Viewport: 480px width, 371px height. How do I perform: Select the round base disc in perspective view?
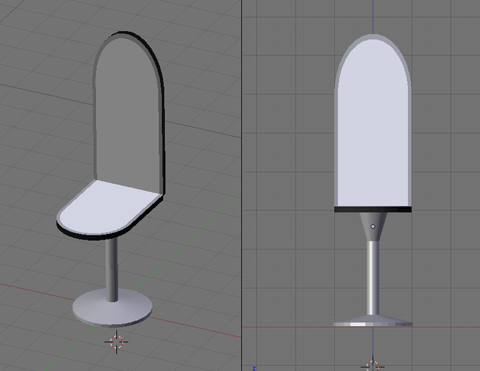point(112,308)
